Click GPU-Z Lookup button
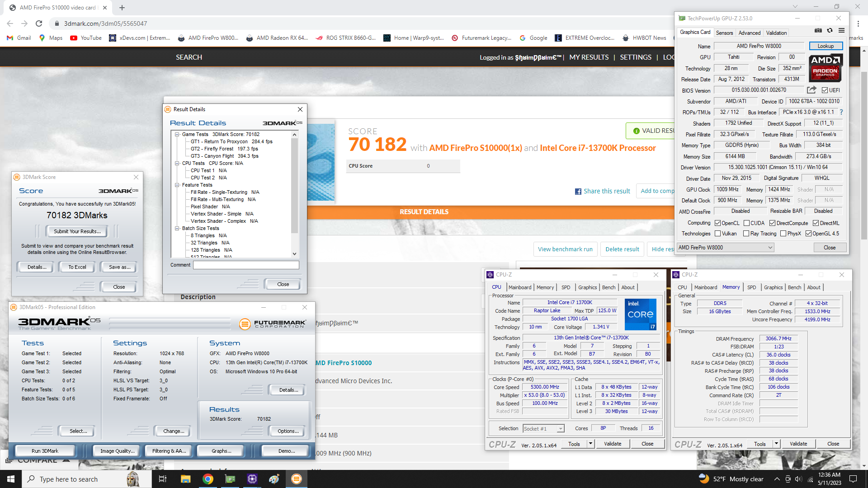 [826, 46]
